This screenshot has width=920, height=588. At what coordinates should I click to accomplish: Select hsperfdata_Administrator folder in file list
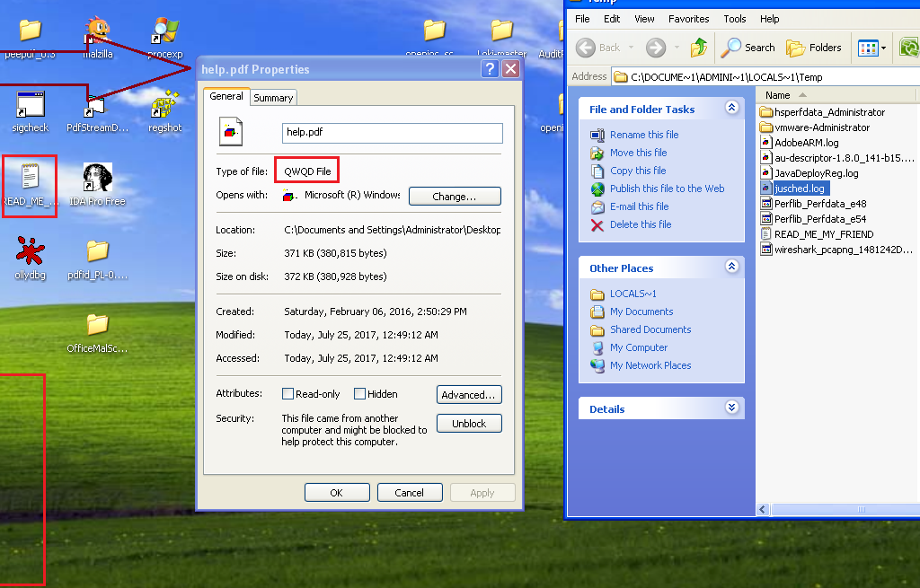coord(822,112)
